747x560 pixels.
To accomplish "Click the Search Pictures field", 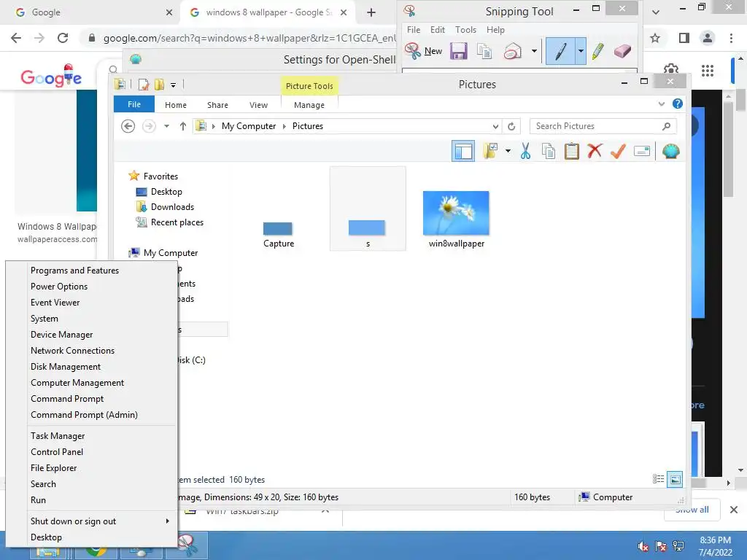I will (x=603, y=126).
